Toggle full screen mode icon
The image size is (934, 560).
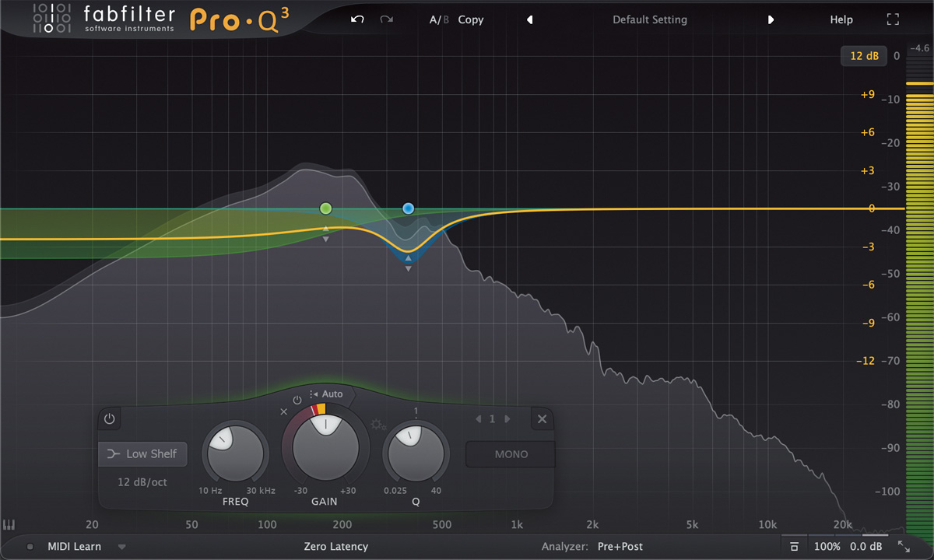(x=893, y=19)
